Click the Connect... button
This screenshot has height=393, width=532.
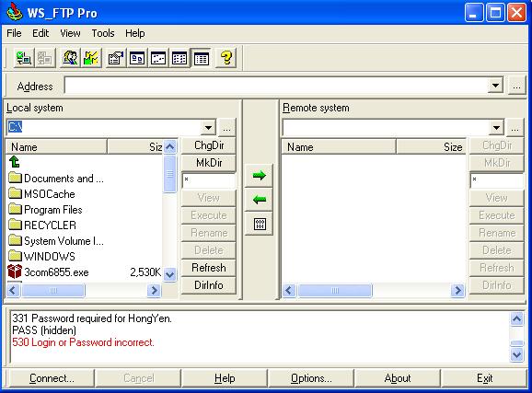point(52,378)
